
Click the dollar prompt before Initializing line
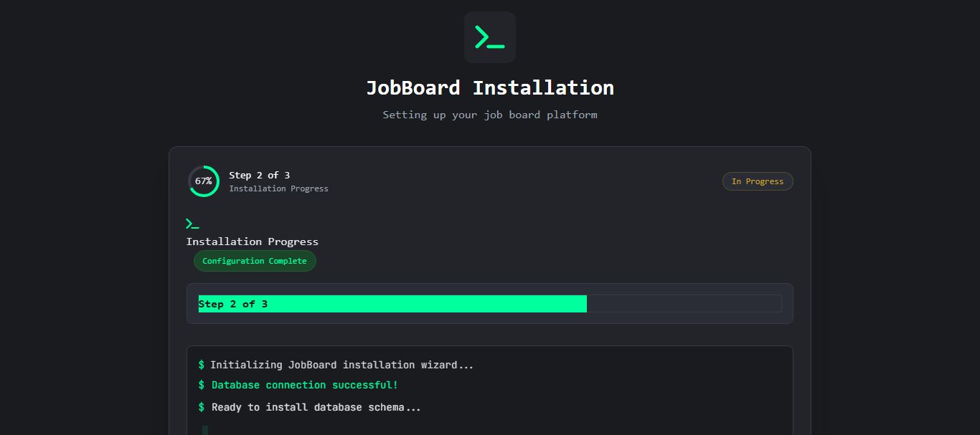[x=202, y=365]
